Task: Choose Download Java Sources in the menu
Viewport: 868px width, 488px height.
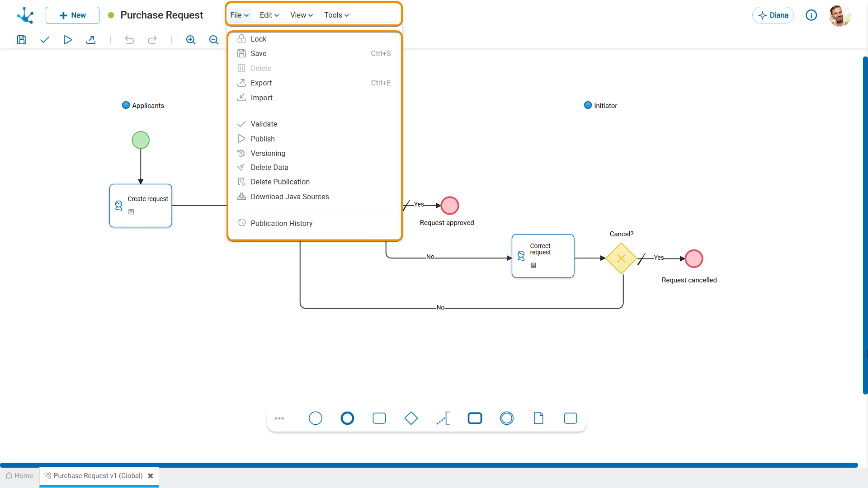Action: [314, 197]
